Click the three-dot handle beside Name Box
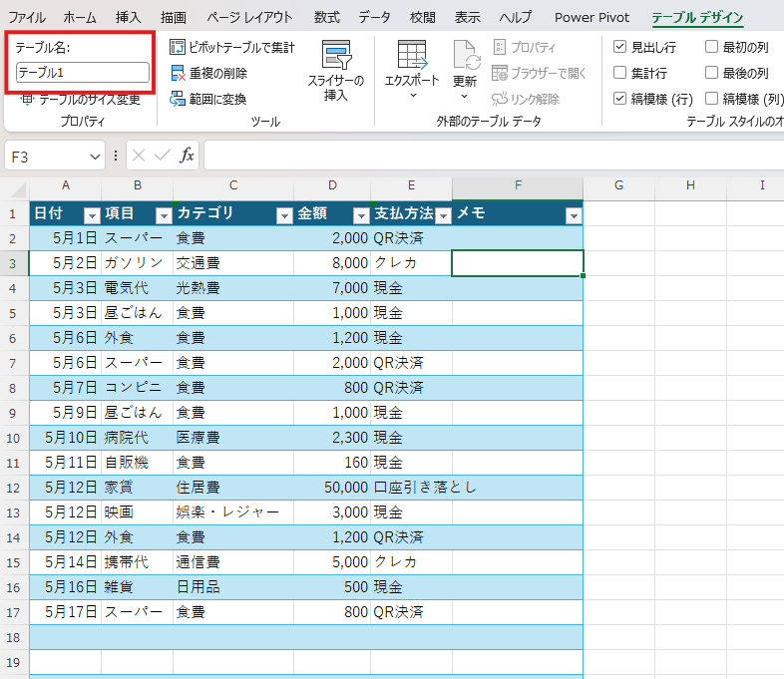Screen dimensions: 784x679 116,156
